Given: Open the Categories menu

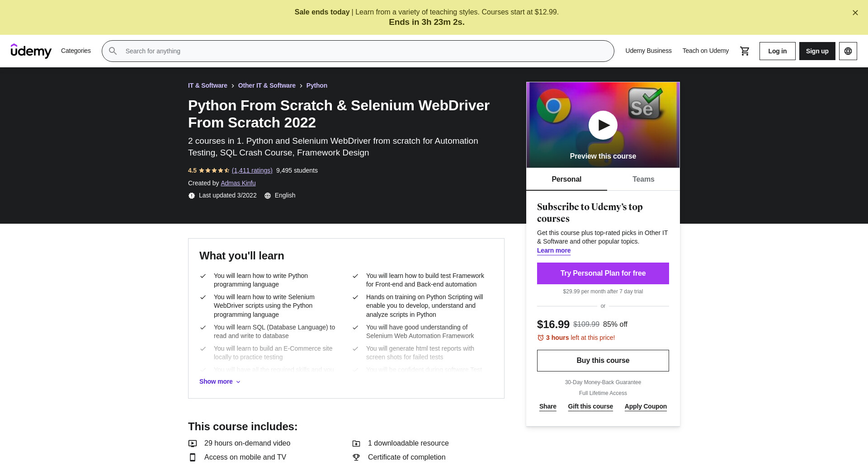Looking at the screenshot, I should coord(76,51).
